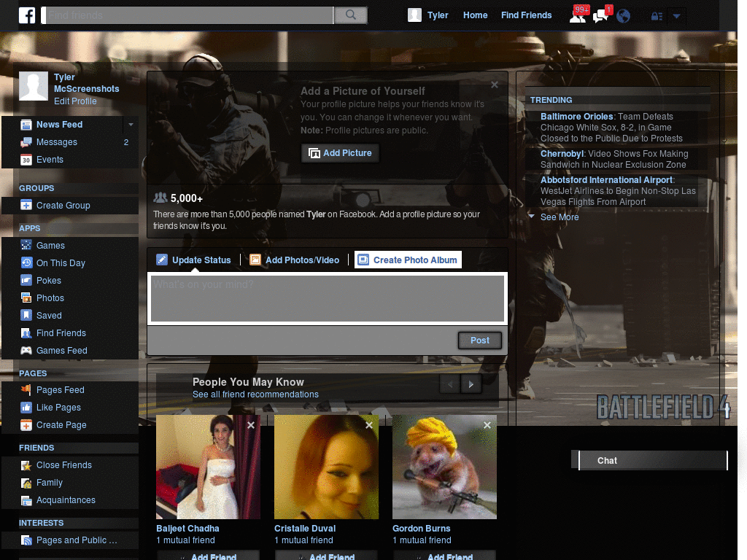
Task: Open Chernobyl trending topic
Action: [562, 154]
